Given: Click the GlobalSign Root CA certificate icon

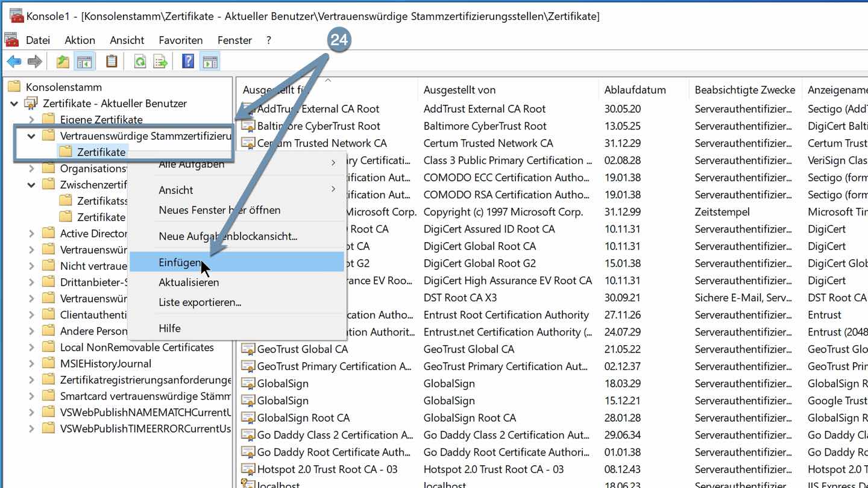Looking at the screenshot, I should 248,418.
